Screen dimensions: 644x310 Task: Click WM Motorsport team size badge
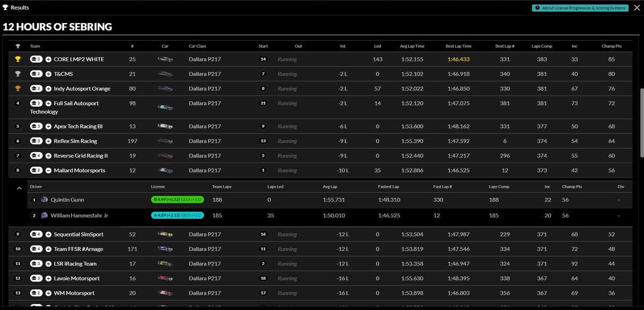coord(36,293)
